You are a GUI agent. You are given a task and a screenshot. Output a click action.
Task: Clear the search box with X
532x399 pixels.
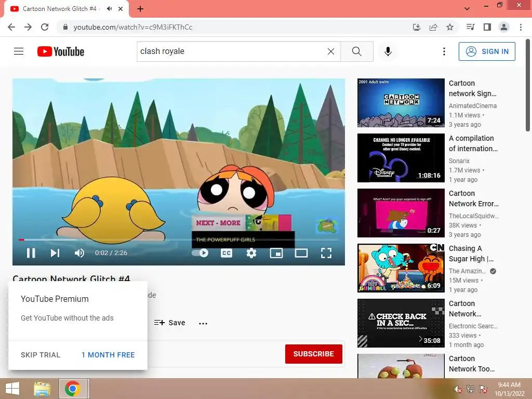coord(331,51)
